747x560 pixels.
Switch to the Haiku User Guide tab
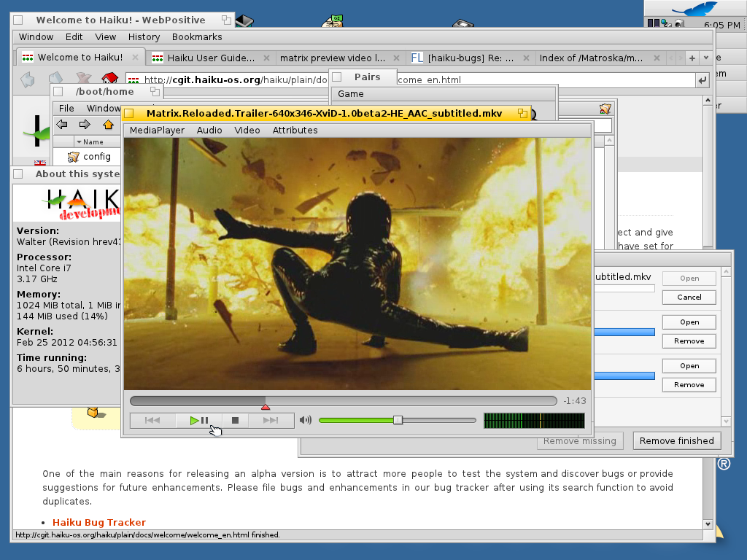point(210,58)
